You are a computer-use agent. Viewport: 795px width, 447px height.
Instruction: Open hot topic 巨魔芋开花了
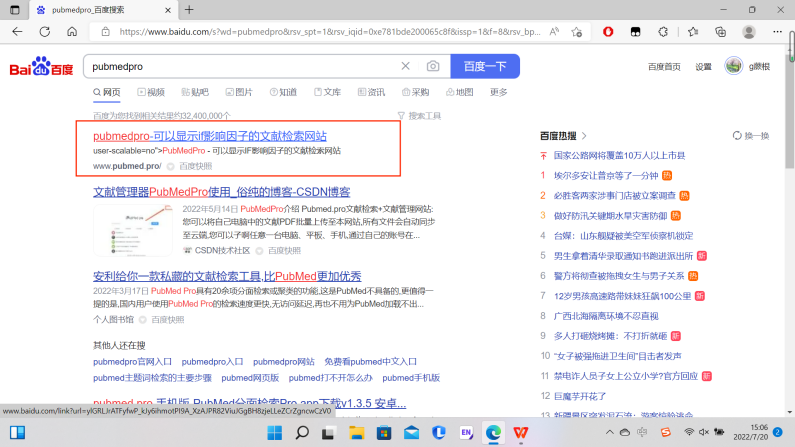tap(580, 396)
